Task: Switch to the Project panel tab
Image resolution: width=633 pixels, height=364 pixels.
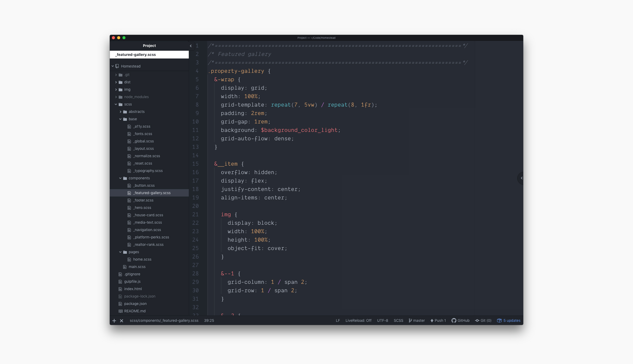Action: click(149, 46)
